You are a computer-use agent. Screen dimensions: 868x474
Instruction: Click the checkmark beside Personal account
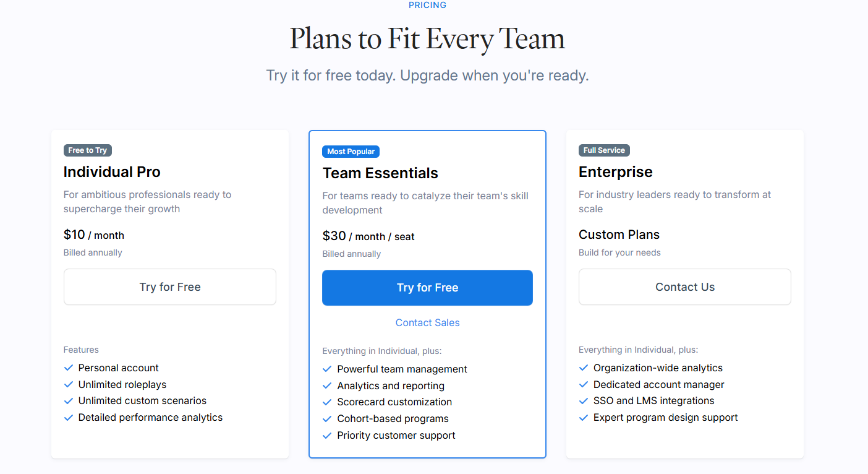69,368
